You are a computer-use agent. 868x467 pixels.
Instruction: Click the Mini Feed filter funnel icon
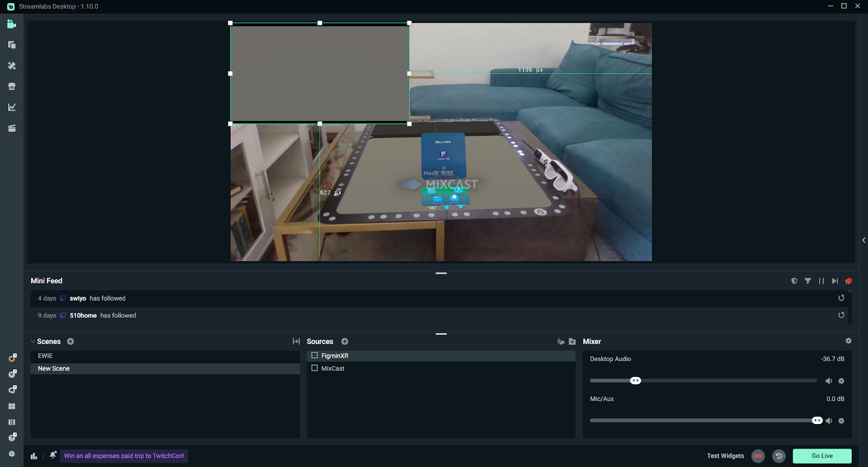tap(808, 281)
